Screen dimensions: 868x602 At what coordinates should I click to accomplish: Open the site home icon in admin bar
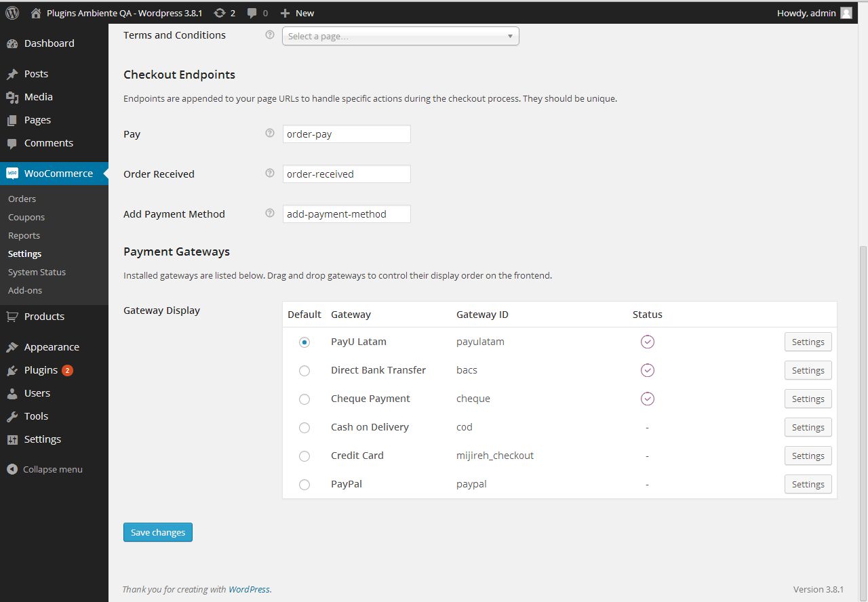pos(36,13)
